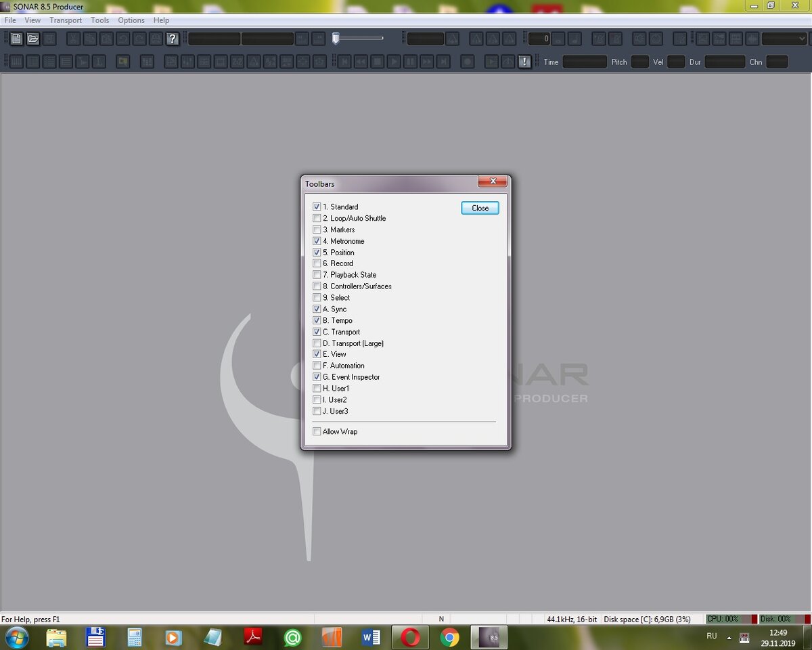The height and width of the screenshot is (650, 812).
Task: Enable the H. User1 checkbox
Action: point(317,389)
